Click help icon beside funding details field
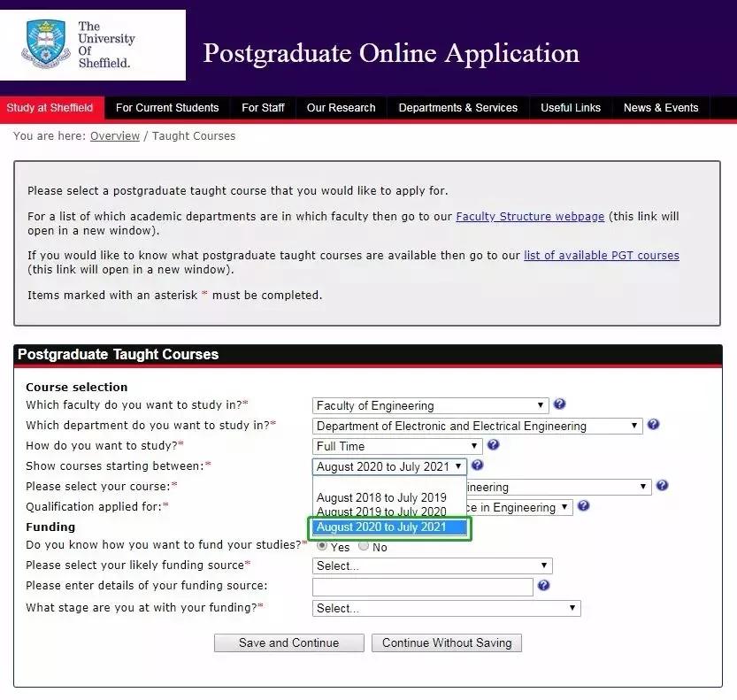The width and height of the screenshot is (737, 700). pyautogui.click(x=543, y=586)
